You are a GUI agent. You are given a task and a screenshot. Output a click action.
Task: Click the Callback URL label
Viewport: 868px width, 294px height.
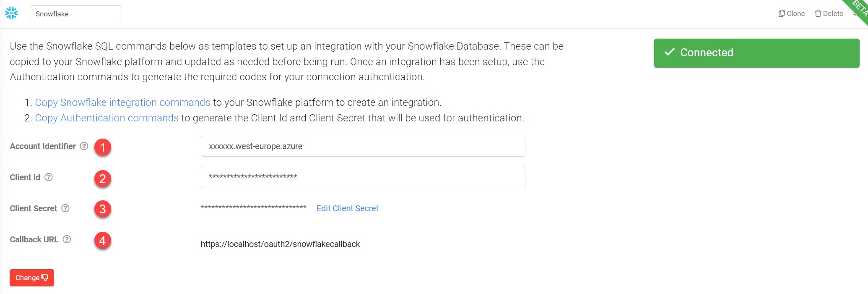(34, 239)
